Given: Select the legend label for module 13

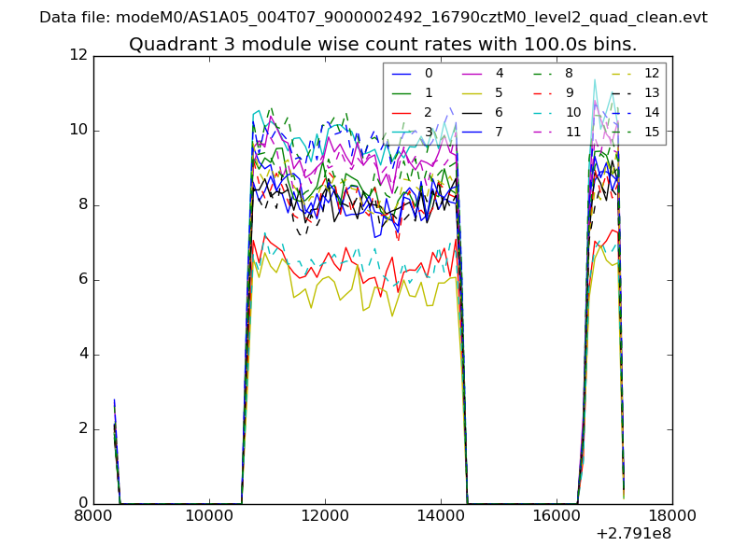Looking at the screenshot, I should (x=652, y=92).
